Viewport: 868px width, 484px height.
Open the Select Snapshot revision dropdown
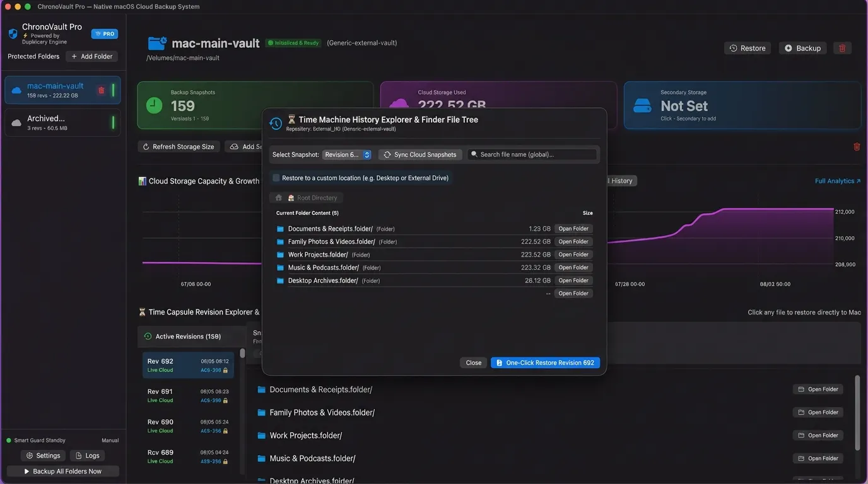pyautogui.click(x=347, y=154)
